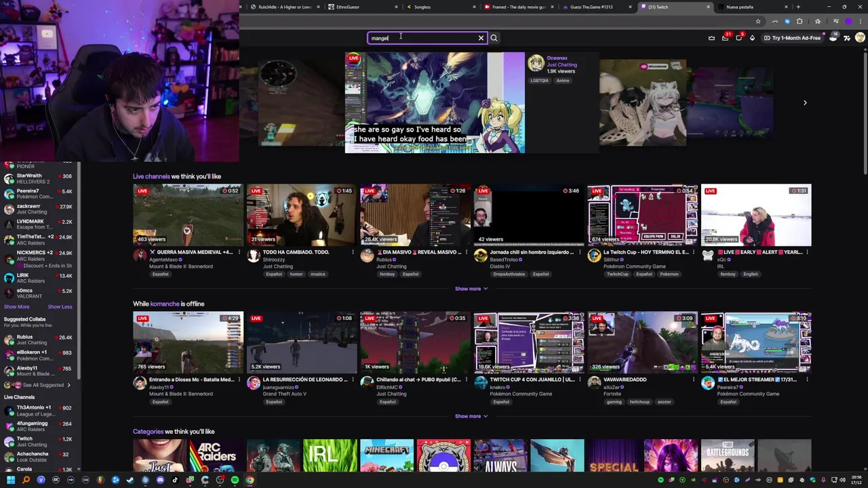The image size is (868, 488).
Task: Open ARC Raiders category cover
Action: click(216, 455)
